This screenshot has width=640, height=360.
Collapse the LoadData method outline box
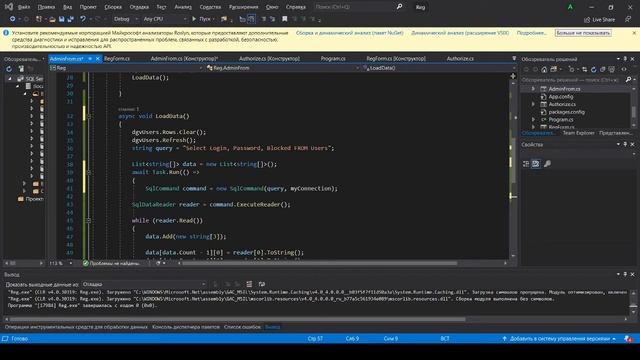(x=89, y=116)
